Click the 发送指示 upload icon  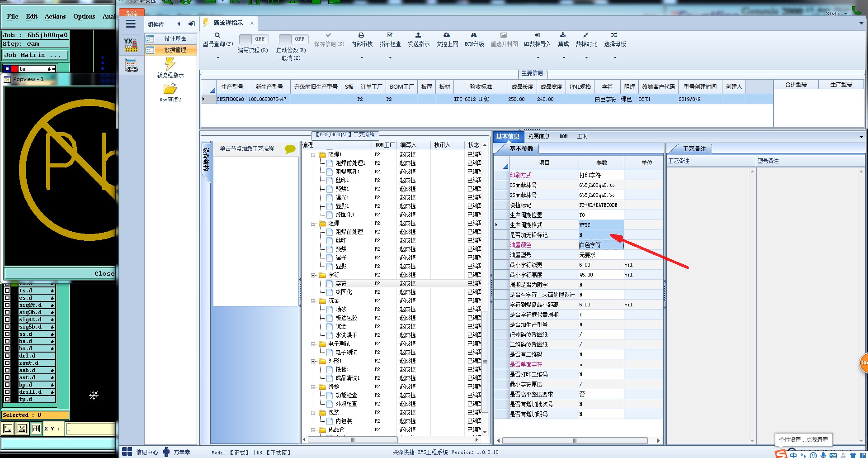click(x=418, y=35)
